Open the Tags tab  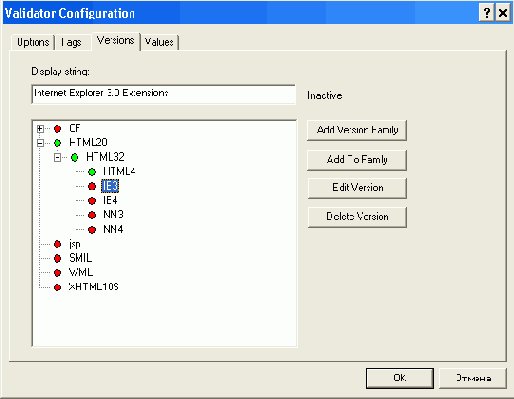[72, 42]
